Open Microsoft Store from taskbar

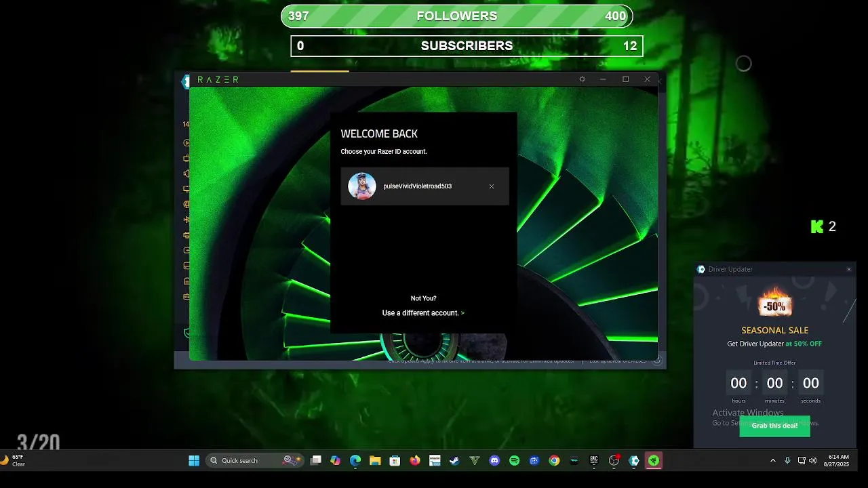tap(395, 461)
